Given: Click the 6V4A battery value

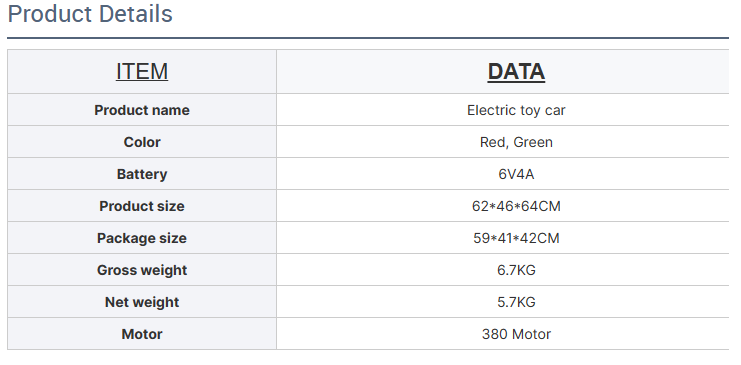Looking at the screenshot, I should coord(516,174).
